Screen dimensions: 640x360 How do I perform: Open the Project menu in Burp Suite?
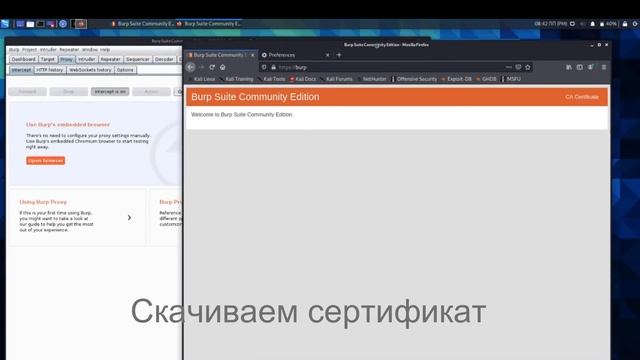pos(29,50)
